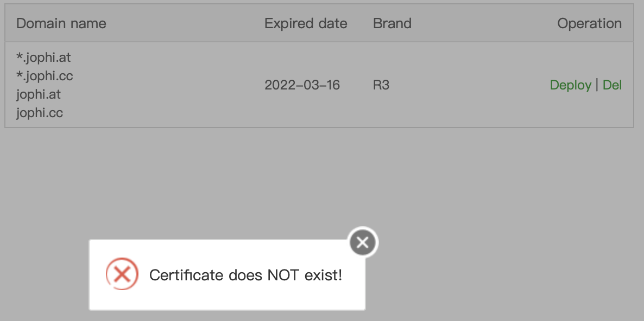Click the word NOT in the error message
The width and height of the screenshot is (644, 321).
point(283,275)
